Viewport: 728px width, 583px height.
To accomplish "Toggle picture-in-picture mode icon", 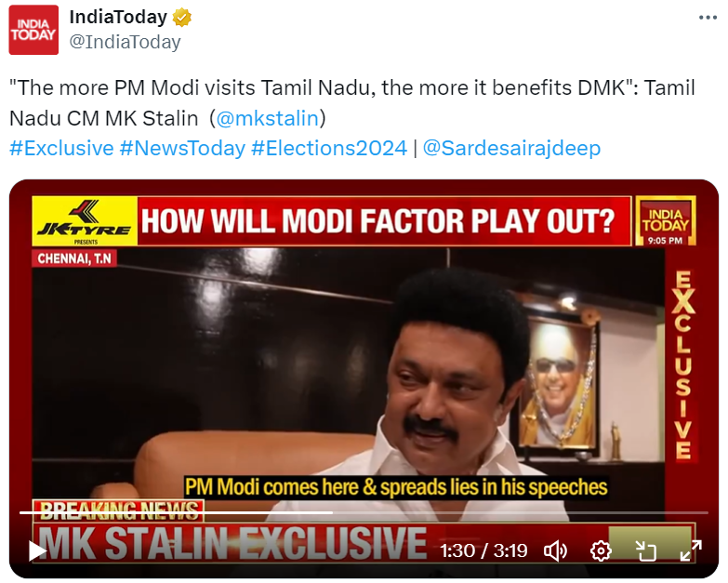I will click(645, 551).
